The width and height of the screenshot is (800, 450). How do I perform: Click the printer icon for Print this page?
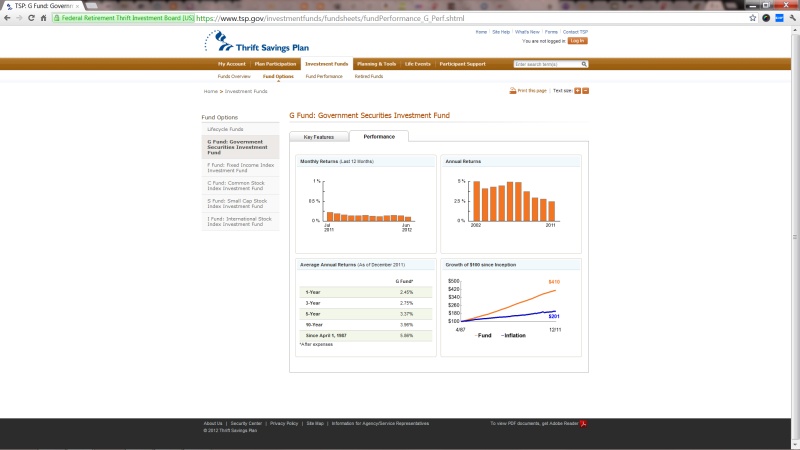(512, 91)
